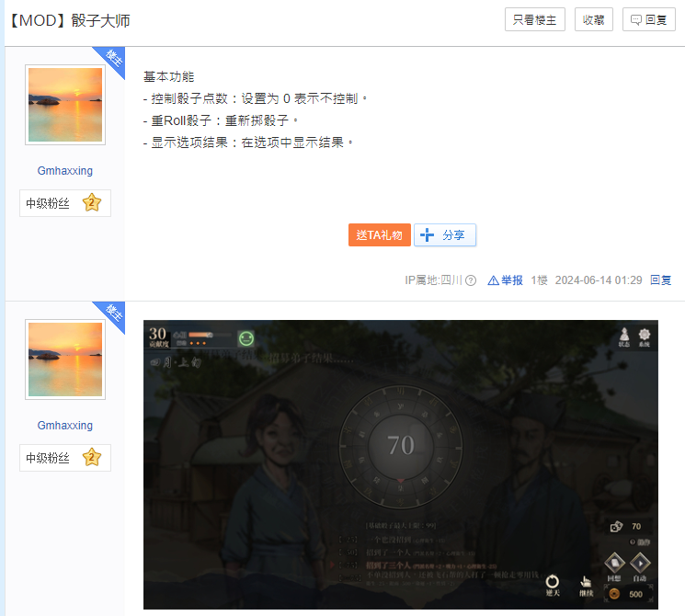The height and width of the screenshot is (616, 685).
Task: Click the green smiley face mood icon
Action: (x=245, y=338)
